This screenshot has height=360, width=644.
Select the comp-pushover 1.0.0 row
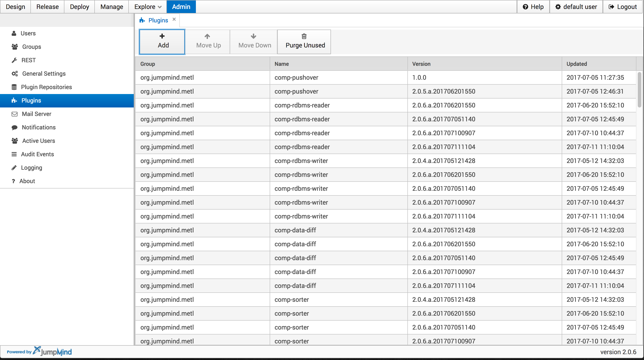click(x=296, y=77)
